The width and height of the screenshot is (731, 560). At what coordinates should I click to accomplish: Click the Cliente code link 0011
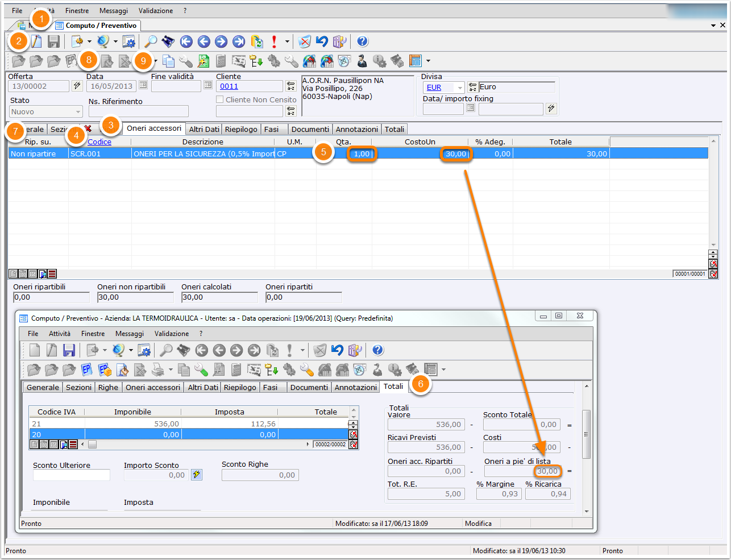coord(229,86)
